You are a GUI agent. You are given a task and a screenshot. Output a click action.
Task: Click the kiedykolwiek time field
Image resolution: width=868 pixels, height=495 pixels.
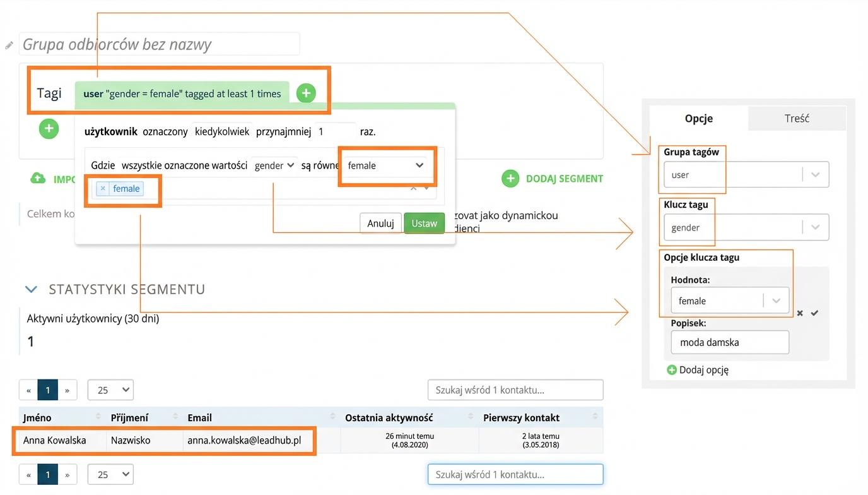tap(222, 132)
